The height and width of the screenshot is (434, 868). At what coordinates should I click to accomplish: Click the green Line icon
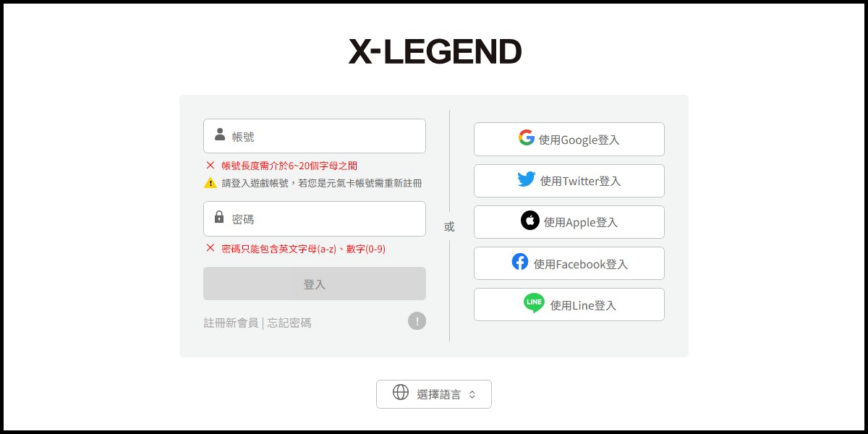(x=534, y=303)
